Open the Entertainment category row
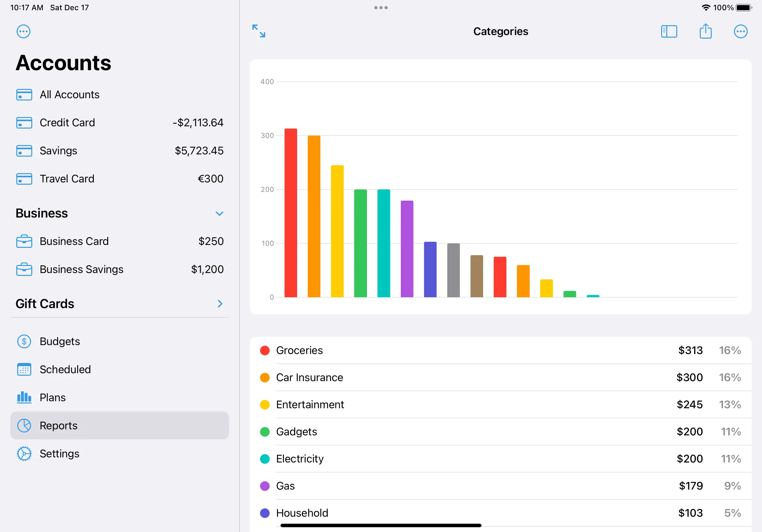This screenshot has height=532, width=762. (x=500, y=404)
